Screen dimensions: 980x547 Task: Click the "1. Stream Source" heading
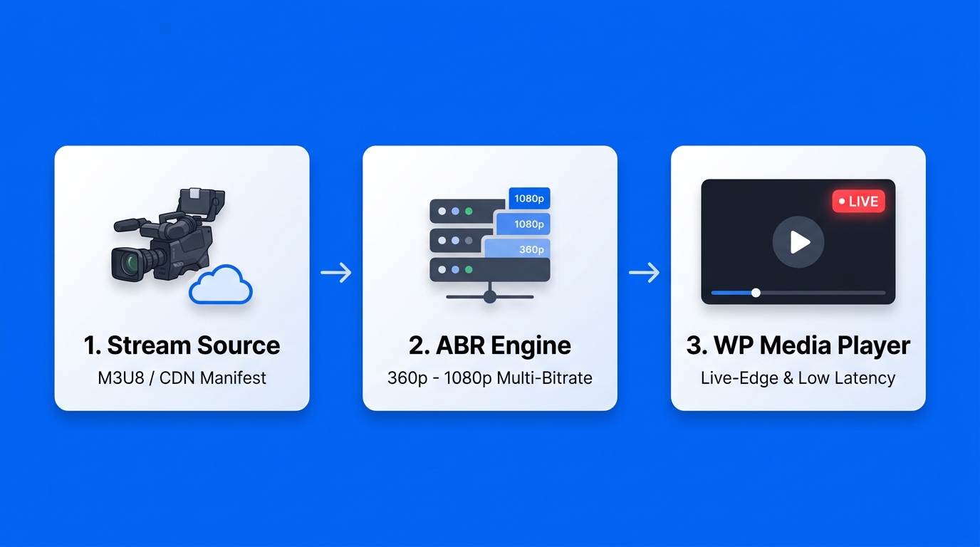(182, 345)
